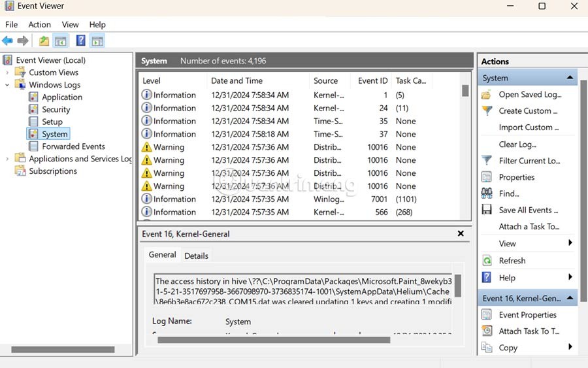Image resolution: width=588 pixels, height=368 pixels.
Task: Open the Copy submenu arrow in Actions
Action: 570,347
